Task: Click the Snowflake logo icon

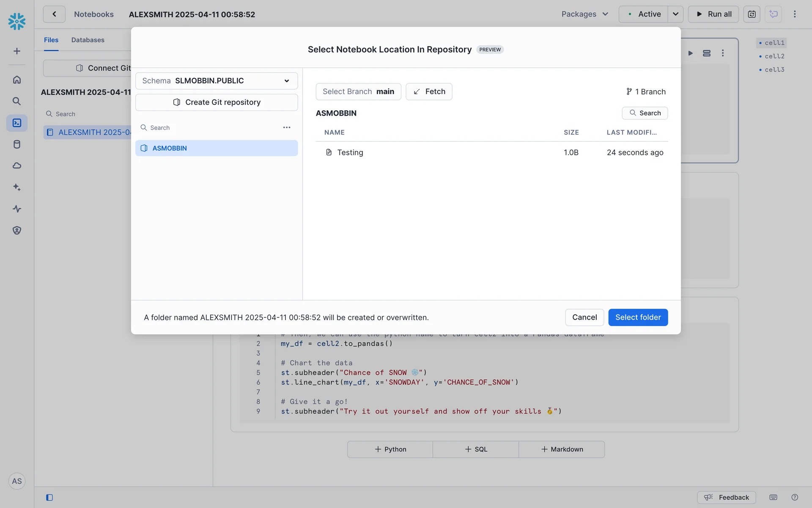Action: click(17, 21)
